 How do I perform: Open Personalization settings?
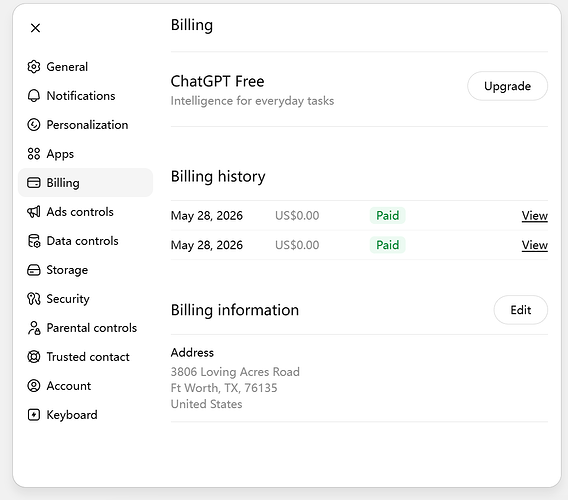click(85, 125)
